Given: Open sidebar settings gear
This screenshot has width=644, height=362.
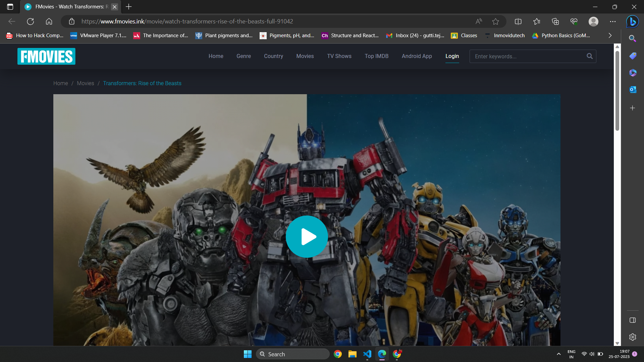Looking at the screenshot, I should pos(632,337).
